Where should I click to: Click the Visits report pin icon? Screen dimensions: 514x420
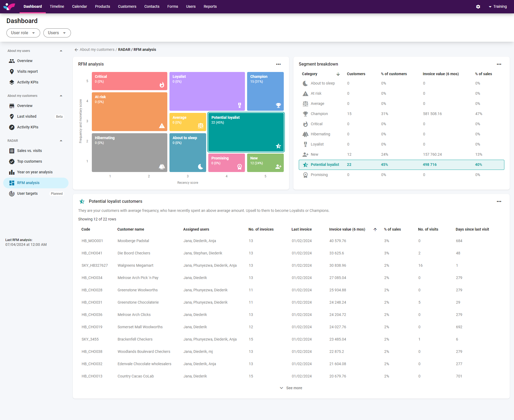pos(12,71)
